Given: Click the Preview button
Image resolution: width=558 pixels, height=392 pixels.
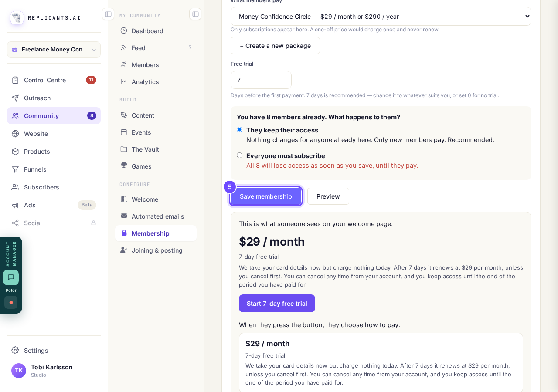Looking at the screenshot, I should pyautogui.click(x=328, y=196).
